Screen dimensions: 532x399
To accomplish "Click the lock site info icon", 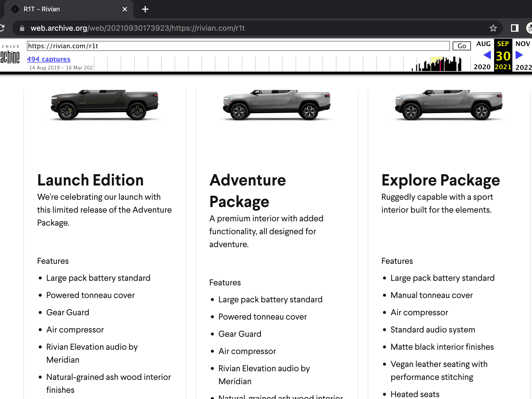I will [x=22, y=28].
